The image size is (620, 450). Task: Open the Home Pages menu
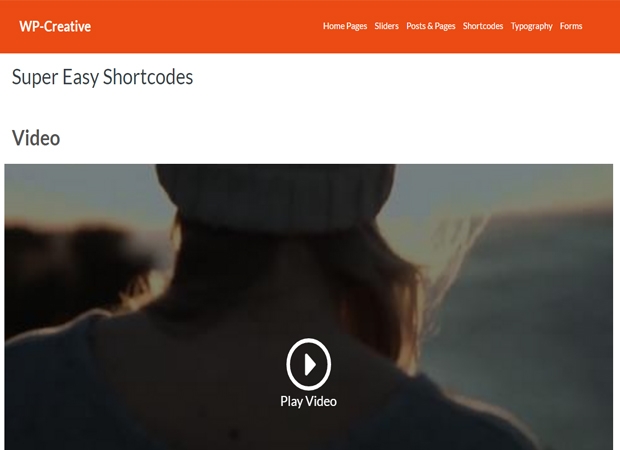coord(345,26)
